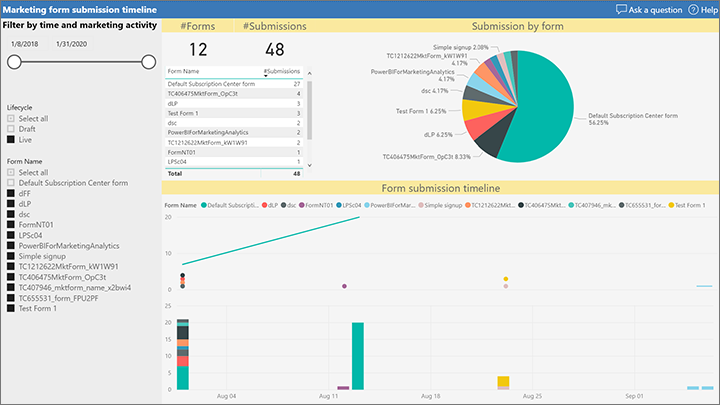Viewport: 720px width, 405px height.
Task: Click the #Submissions card value 48
Action: pos(275,50)
